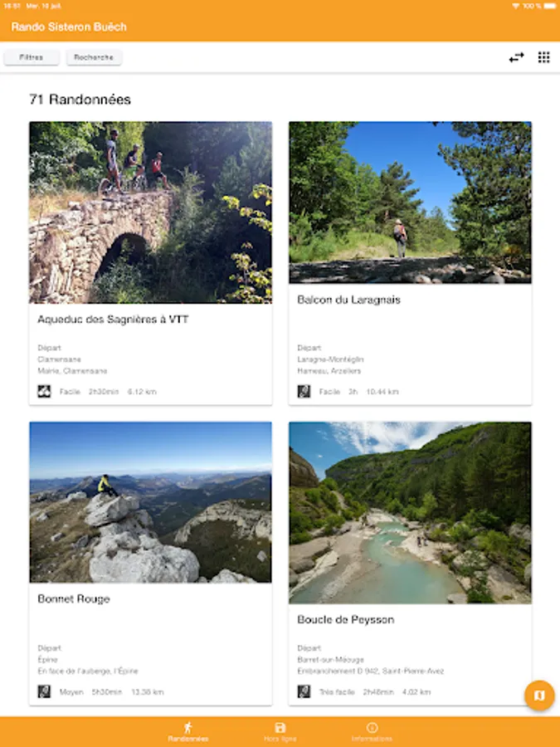Click the hiking icon on Balcon du Laragnais card
The image size is (560, 747).
(x=304, y=391)
